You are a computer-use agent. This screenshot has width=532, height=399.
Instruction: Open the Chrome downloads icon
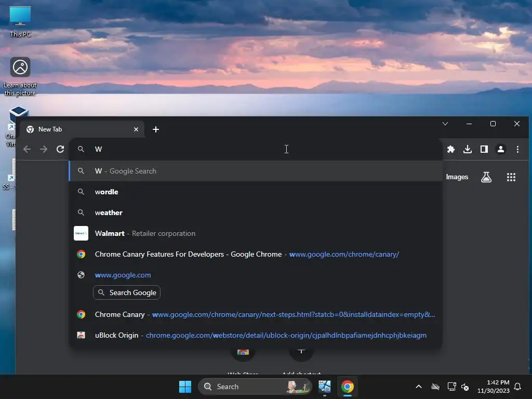click(x=468, y=149)
